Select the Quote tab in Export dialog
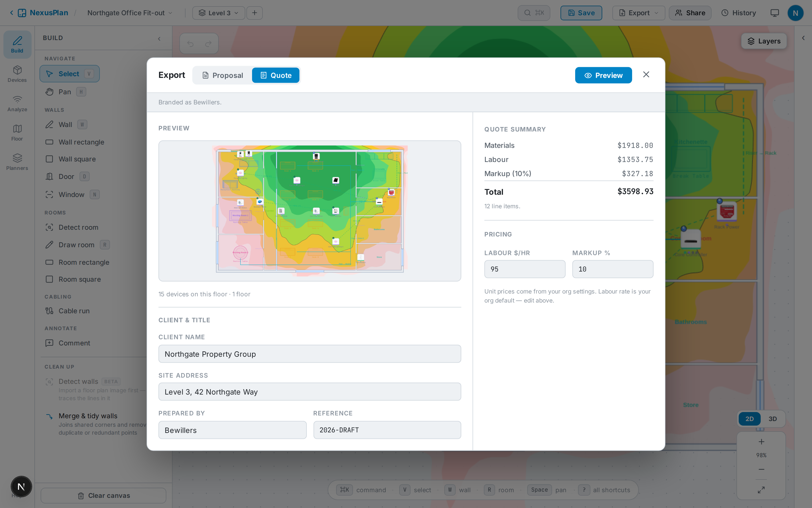The height and width of the screenshot is (508, 812). (275, 75)
